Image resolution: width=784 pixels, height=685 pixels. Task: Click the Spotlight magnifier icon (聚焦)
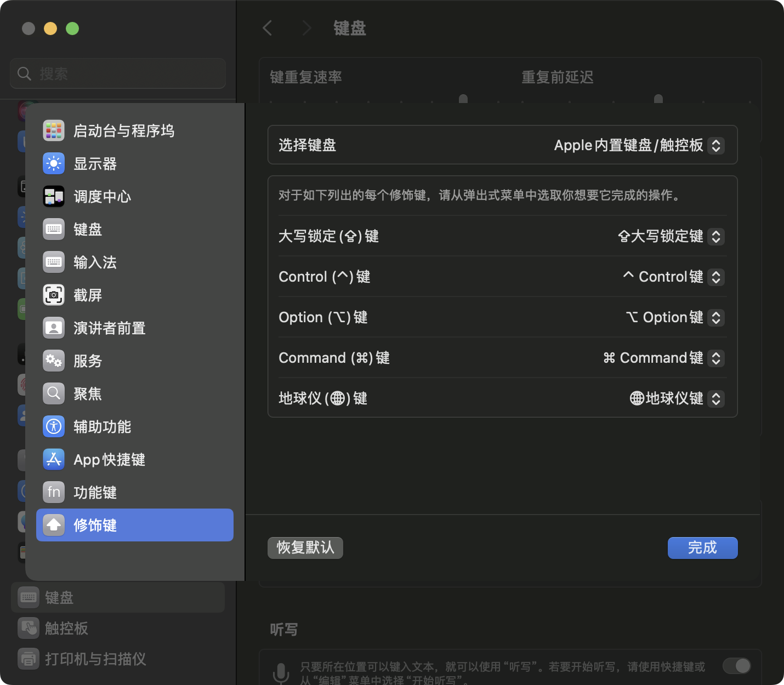click(x=54, y=393)
